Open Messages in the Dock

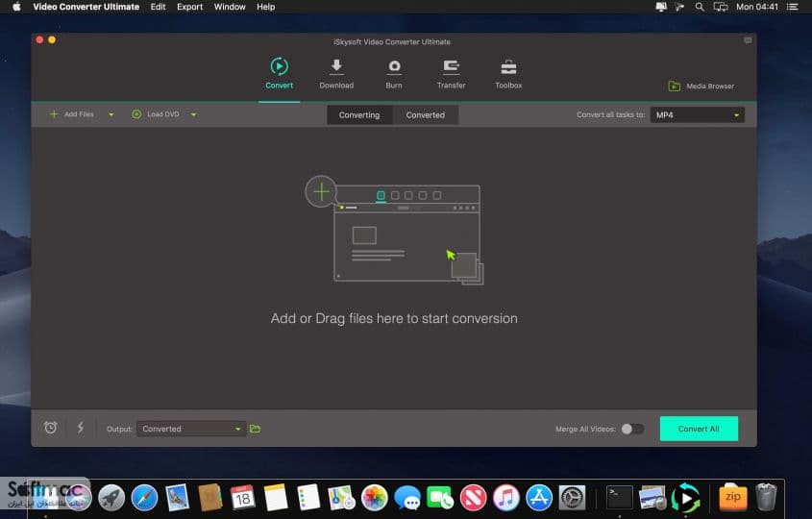click(x=407, y=498)
